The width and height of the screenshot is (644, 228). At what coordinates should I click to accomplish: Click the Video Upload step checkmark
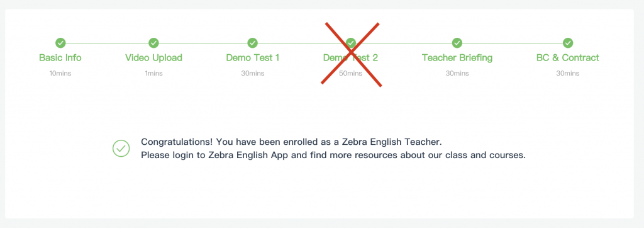pyautogui.click(x=153, y=43)
